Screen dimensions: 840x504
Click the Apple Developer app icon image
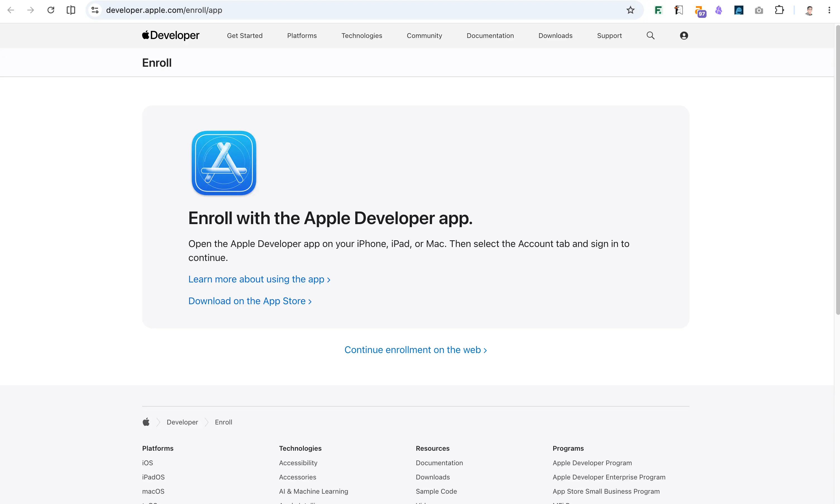224,163
